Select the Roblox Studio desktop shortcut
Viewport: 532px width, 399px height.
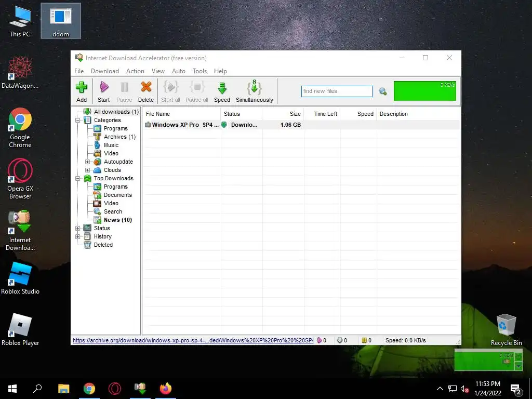click(20, 278)
